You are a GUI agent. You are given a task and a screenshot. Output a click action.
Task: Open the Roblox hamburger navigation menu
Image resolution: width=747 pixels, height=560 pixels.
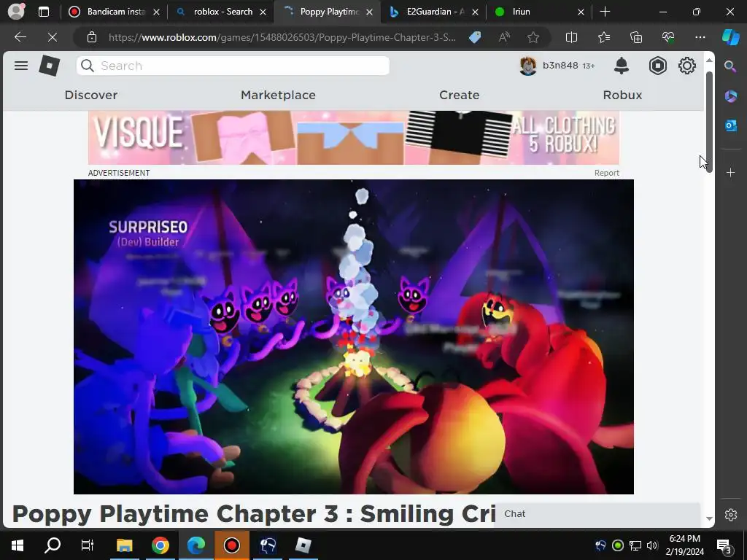click(21, 66)
